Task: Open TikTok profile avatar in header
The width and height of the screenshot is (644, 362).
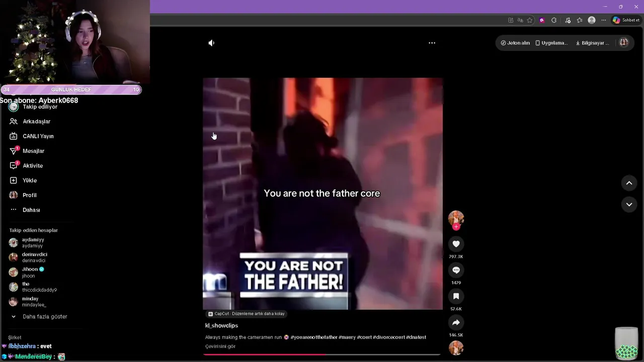Action: 624,43
